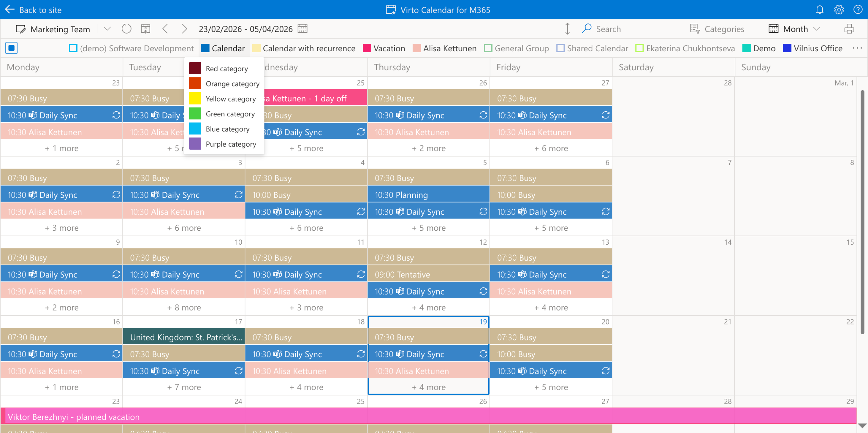The image size is (868, 433).
Task: Show more calendars via ellipsis
Action: coord(857,48)
